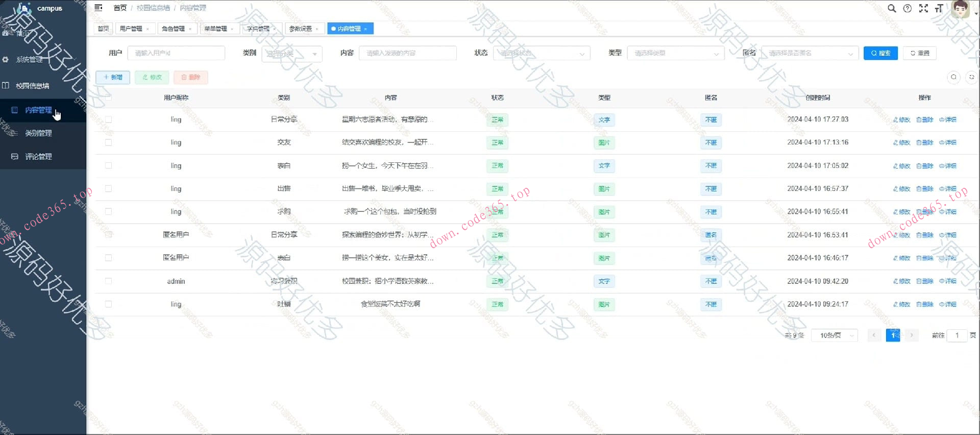Image resolution: width=980 pixels, height=435 pixels.
Task: Tick checkbox for row created 16:53:41
Action: coord(108,235)
